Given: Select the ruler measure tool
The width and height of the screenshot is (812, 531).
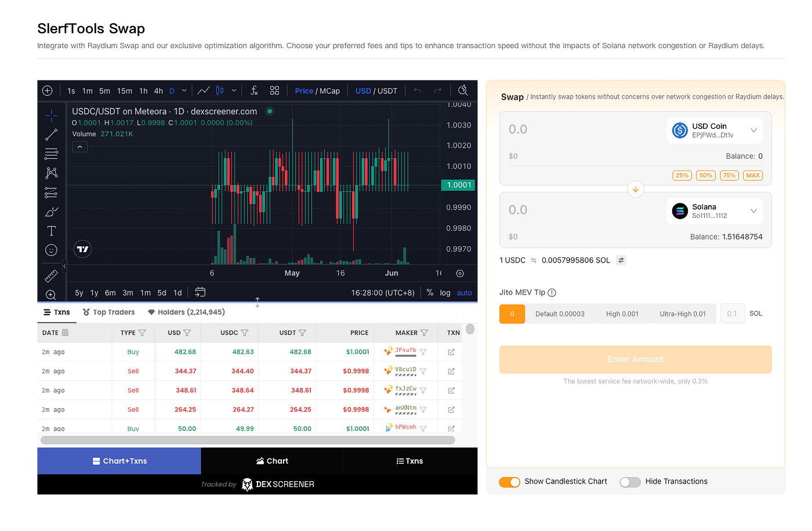Looking at the screenshot, I should [x=51, y=276].
